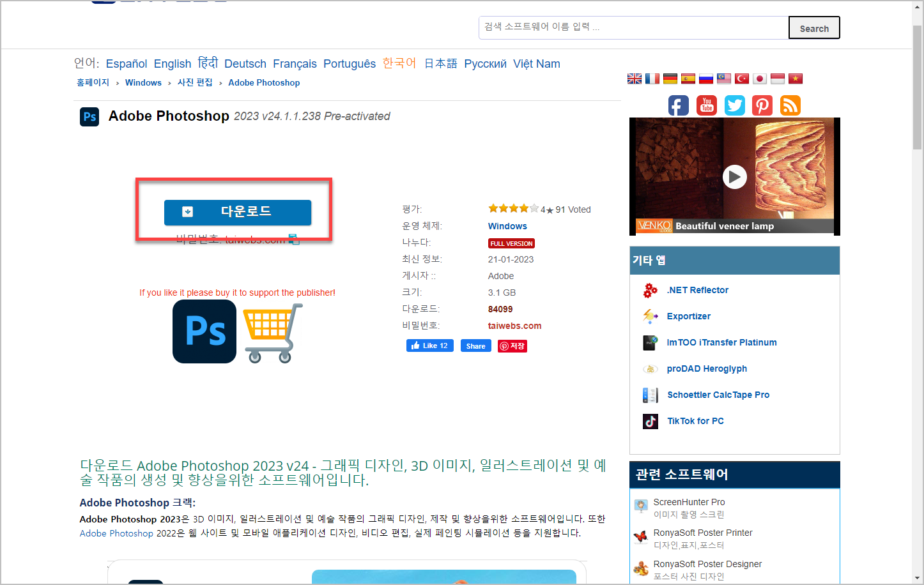This screenshot has width=924, height=585.
Task: Click the Pinterest icon
Action: [x=762, y=105]
